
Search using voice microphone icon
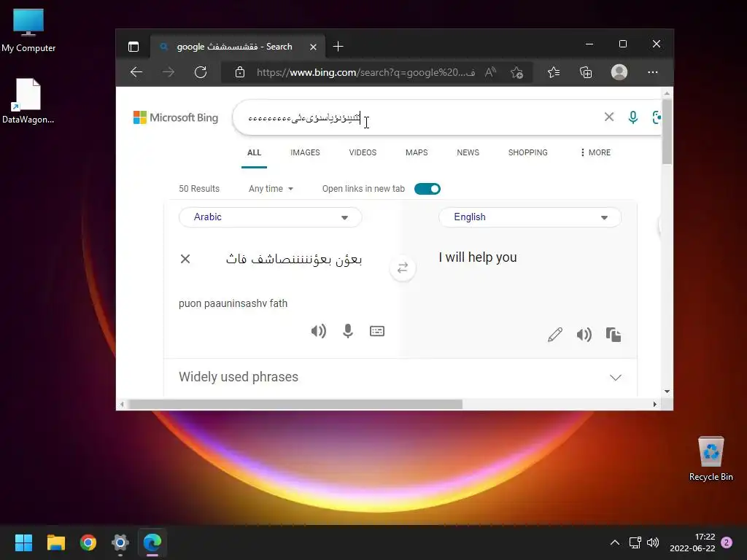(x=632, y=117)
